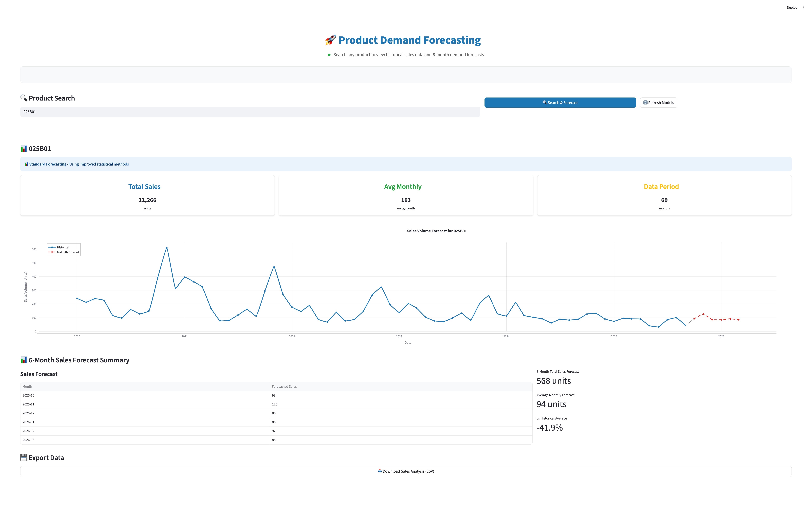Sort table by the Month column header
The height and width of the screenshot is (517, 812).
coord(27,387)
